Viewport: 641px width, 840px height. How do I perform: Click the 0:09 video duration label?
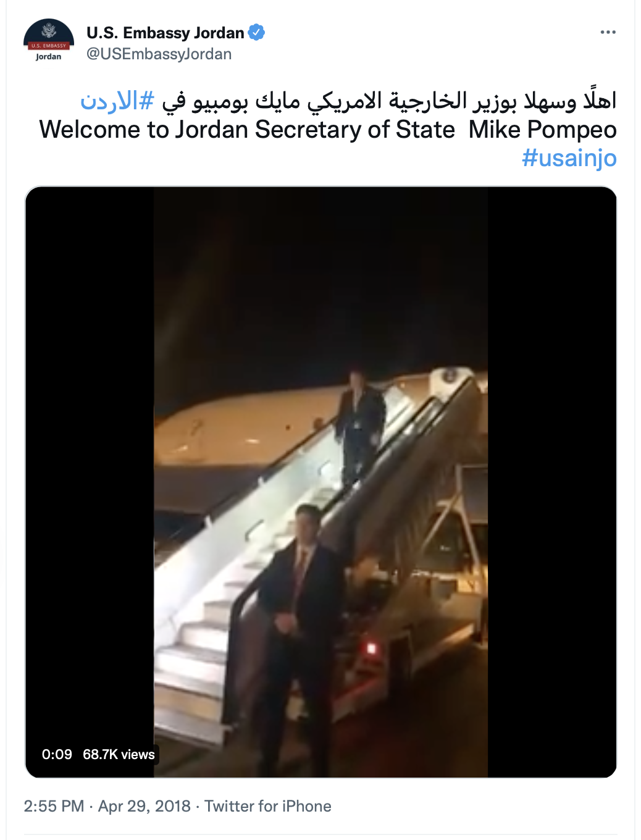pyautogui.click(x=57, y=754)
